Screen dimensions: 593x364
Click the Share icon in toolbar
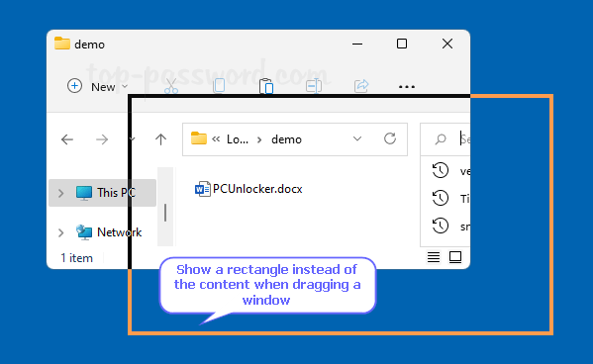(361, 86)
